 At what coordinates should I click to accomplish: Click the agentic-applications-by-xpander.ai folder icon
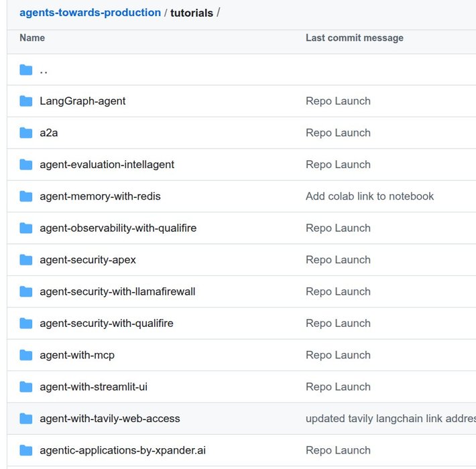pos(25,450)
